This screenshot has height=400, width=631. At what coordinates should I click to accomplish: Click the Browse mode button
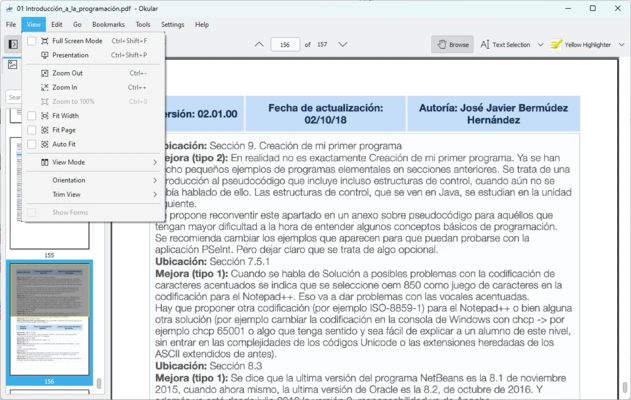pos(452,44)
